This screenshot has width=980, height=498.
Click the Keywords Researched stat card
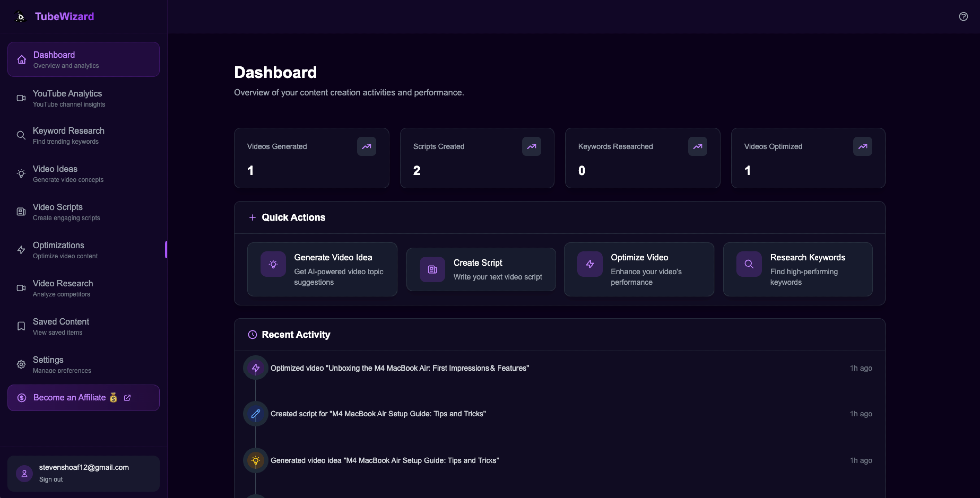642,158
